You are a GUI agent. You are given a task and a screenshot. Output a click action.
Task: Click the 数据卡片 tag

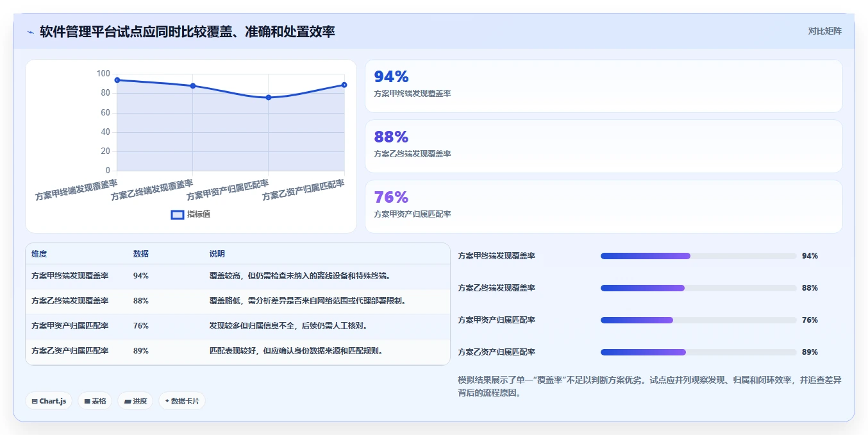pyautogui.click(x=182, y=401)
